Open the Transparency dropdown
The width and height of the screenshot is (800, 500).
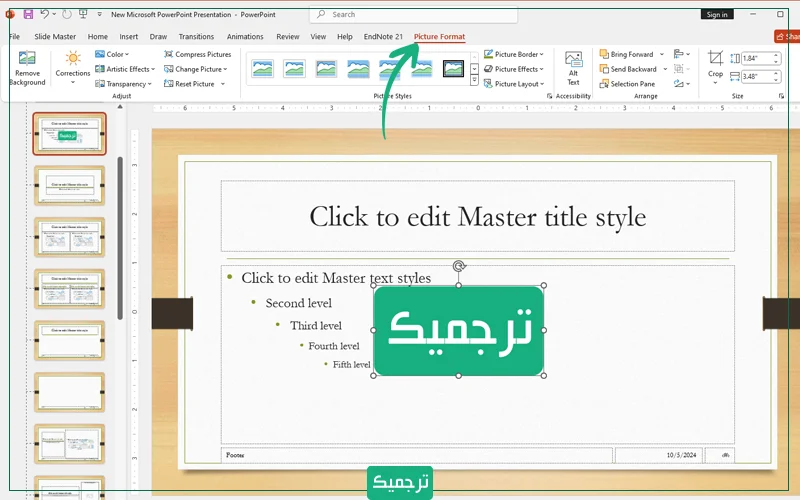(123, 84)
